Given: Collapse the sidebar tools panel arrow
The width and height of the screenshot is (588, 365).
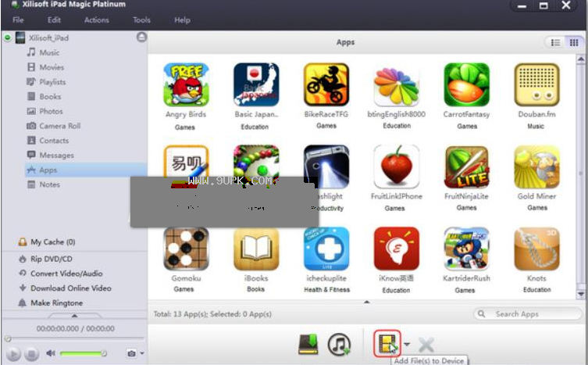Looking at the screenshot, I should point(75,316).
